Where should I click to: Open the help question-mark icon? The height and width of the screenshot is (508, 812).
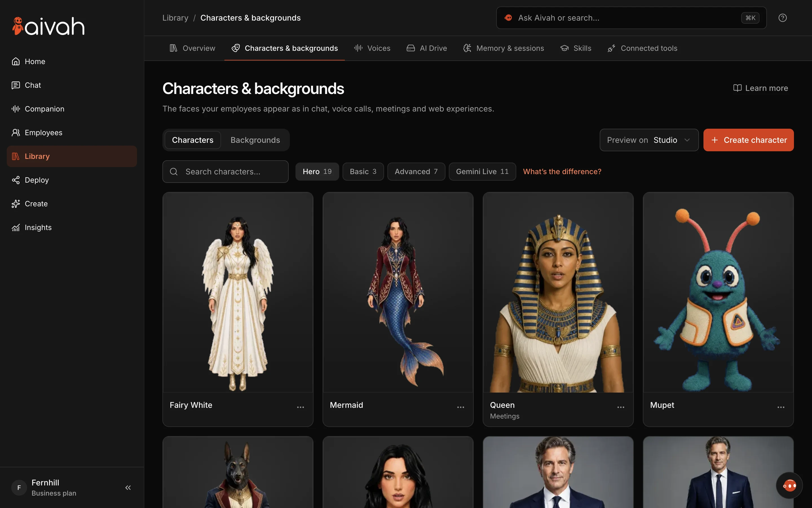coord(782,18)
